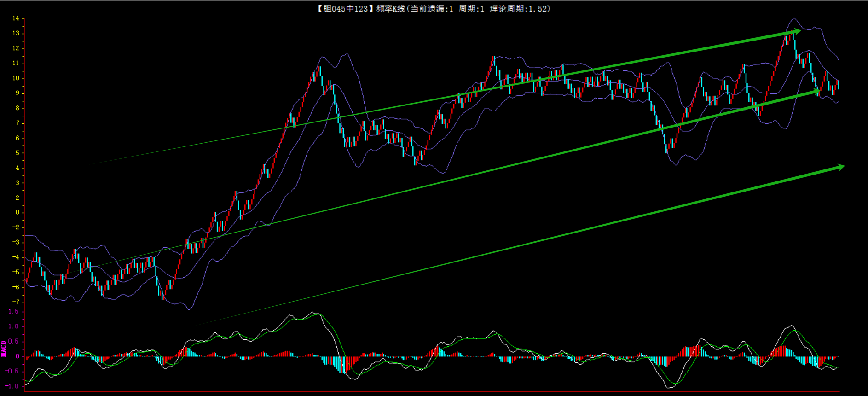Click the -0.5 label on the MACD axis

13,371
